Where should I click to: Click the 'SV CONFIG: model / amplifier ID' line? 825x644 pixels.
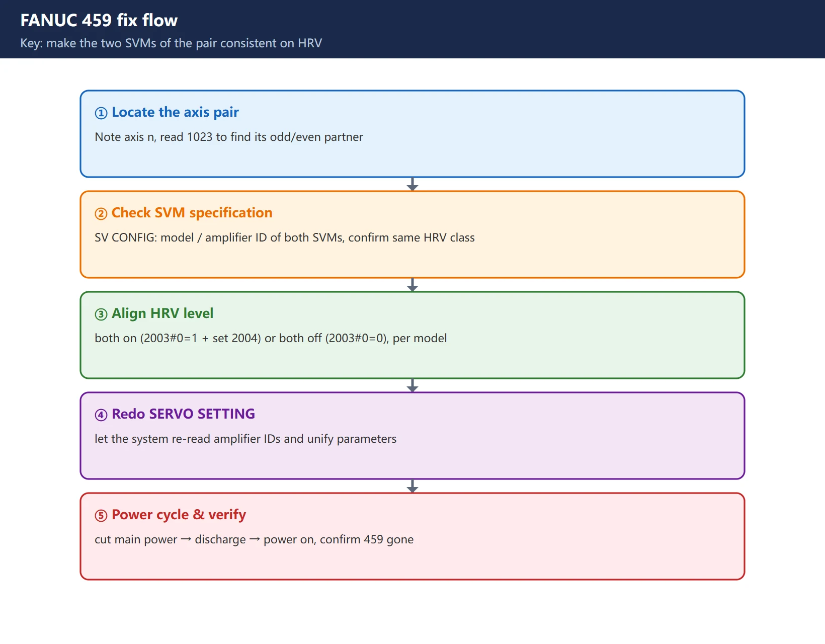(285, 237)
